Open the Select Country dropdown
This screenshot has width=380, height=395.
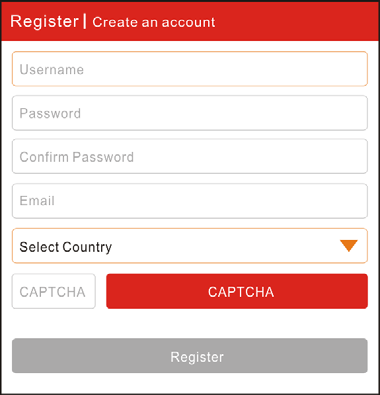[x=190, y=246]
